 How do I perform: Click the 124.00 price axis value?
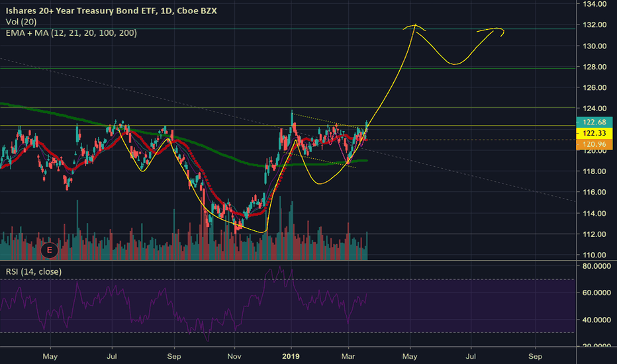click(x=594, y=109)
